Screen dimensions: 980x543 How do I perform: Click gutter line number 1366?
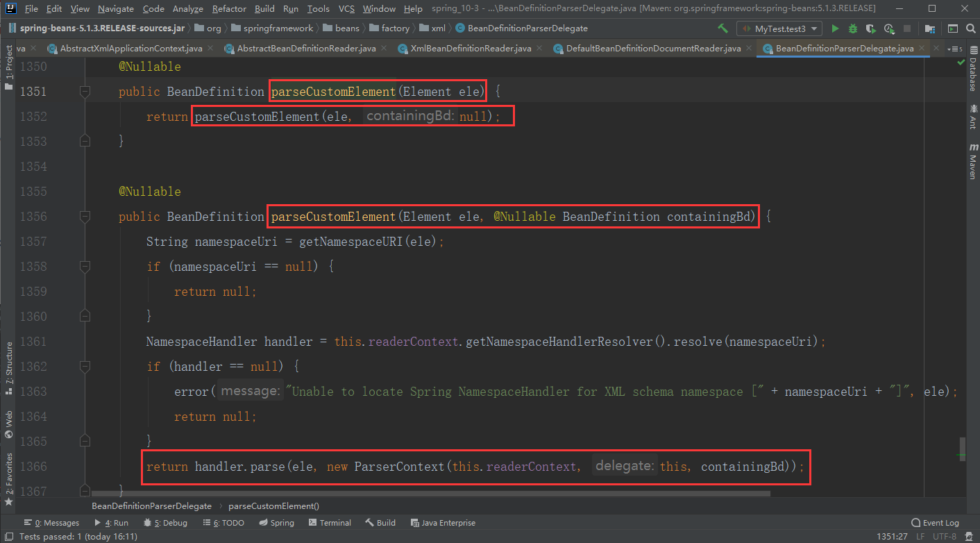[33, 467]
